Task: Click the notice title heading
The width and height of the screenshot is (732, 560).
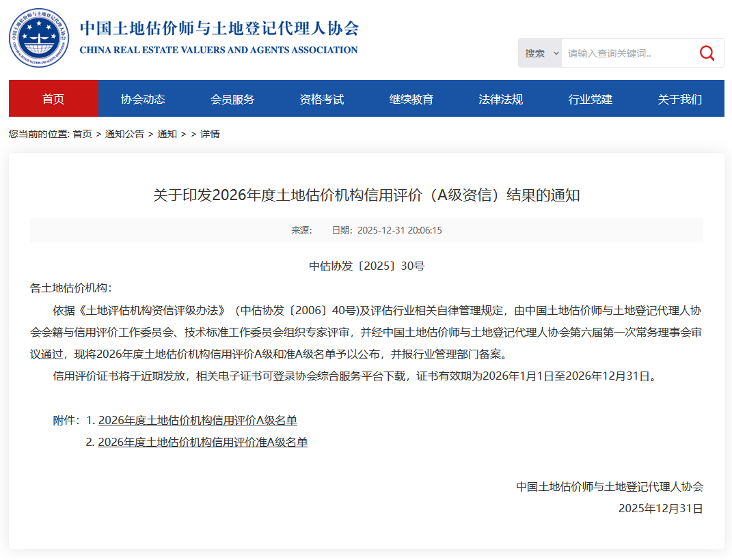Action: pyautogui.click(x=366, y=195)
